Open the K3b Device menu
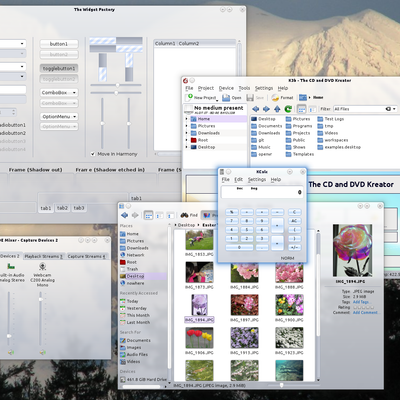Screen dimensions: 400x400 (x=226, y=88)
